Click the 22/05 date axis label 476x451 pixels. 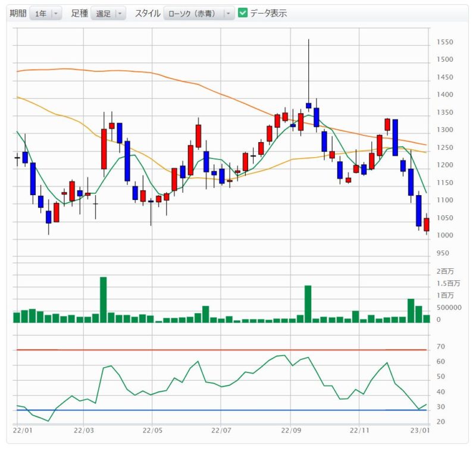(x=152, y=431)
